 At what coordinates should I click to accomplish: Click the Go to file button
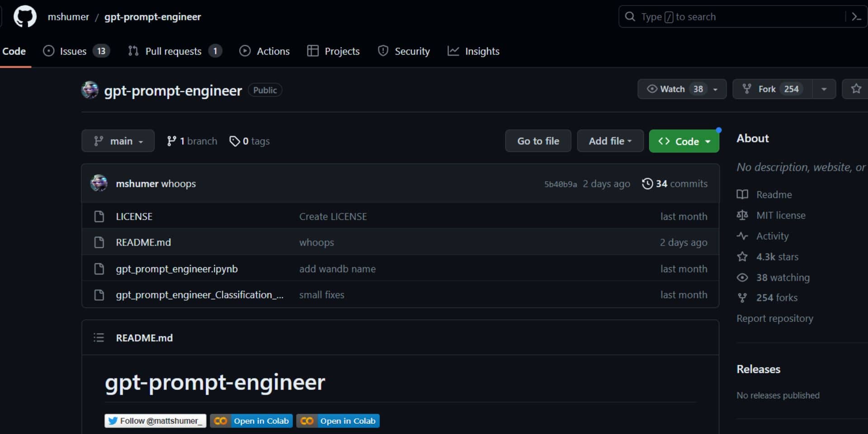(538, 141)
